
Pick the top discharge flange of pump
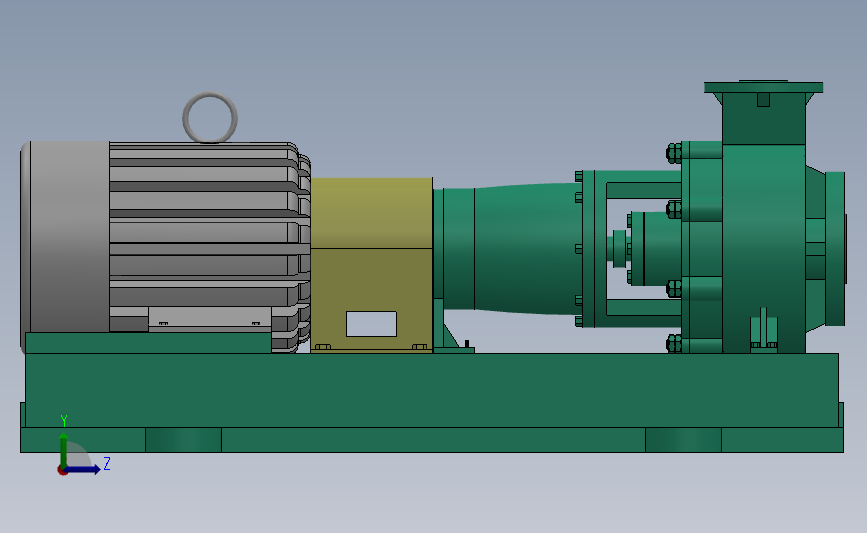point(764,87)
